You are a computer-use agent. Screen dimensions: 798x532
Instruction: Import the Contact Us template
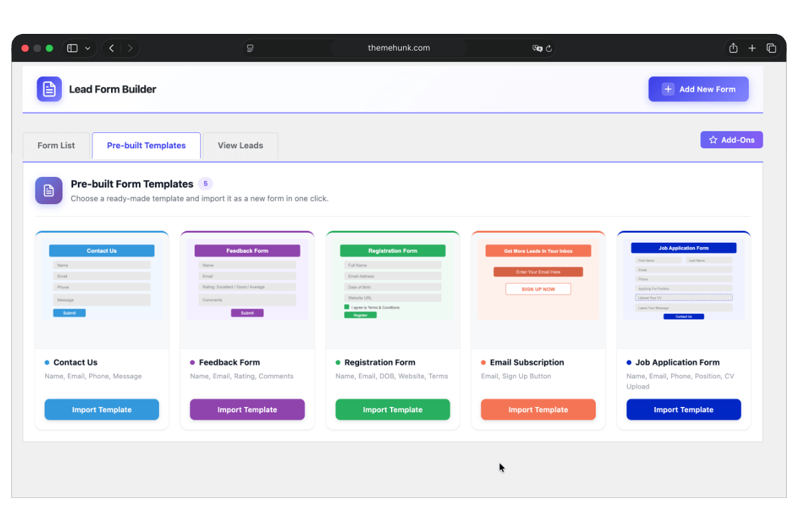[x=102, y=410]
